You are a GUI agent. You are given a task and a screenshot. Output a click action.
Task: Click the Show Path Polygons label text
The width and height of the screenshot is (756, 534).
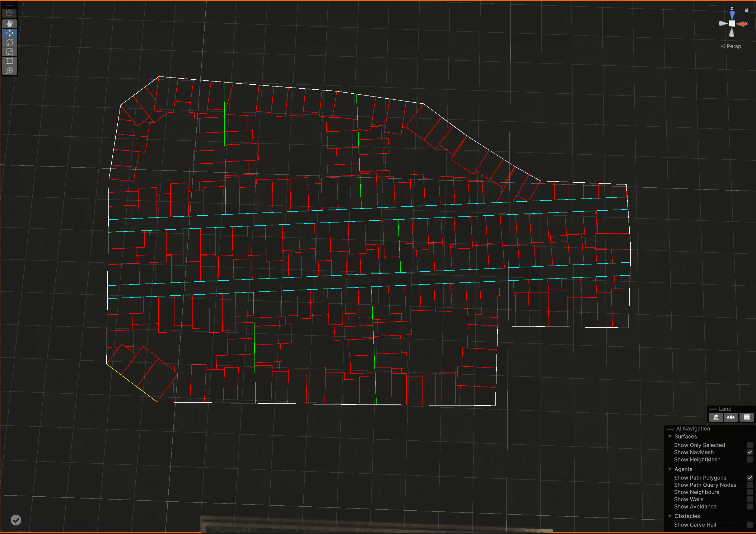(x=700, y=478)
